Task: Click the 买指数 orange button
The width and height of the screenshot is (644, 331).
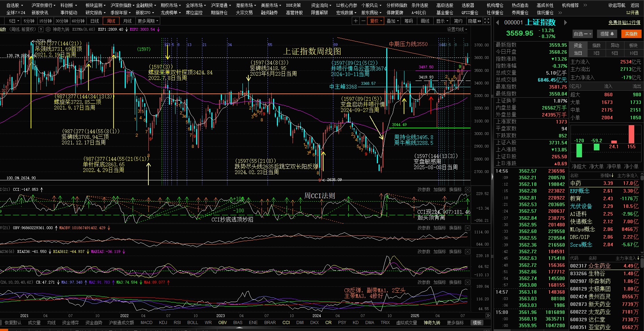Action: [x=631, y=34]
